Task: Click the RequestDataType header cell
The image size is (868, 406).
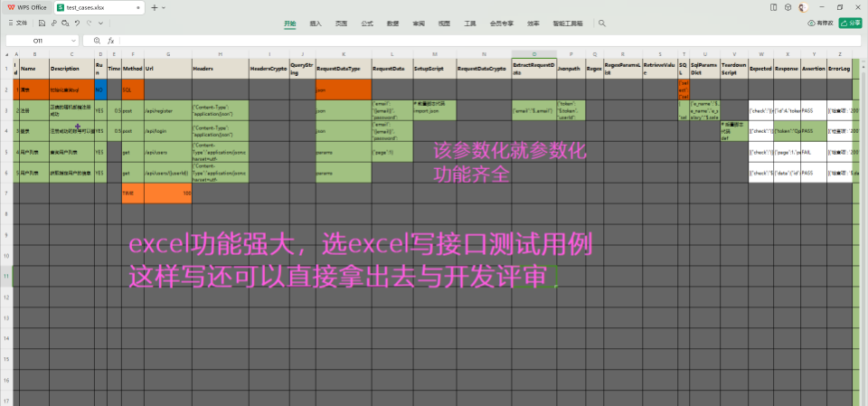Action: [x=344, y=68]
